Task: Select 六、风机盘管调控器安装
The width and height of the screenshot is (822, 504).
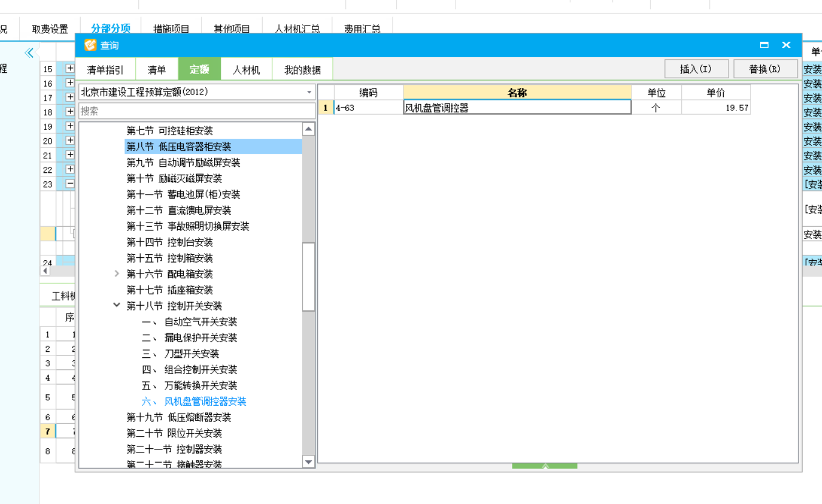Action: click(194, 402)
